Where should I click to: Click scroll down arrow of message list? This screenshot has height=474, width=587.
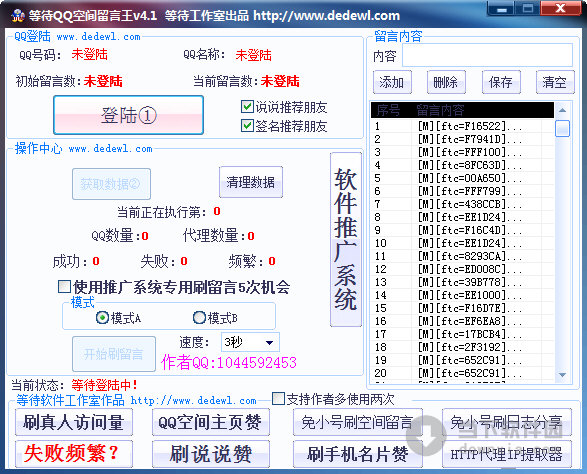(562, 374)
